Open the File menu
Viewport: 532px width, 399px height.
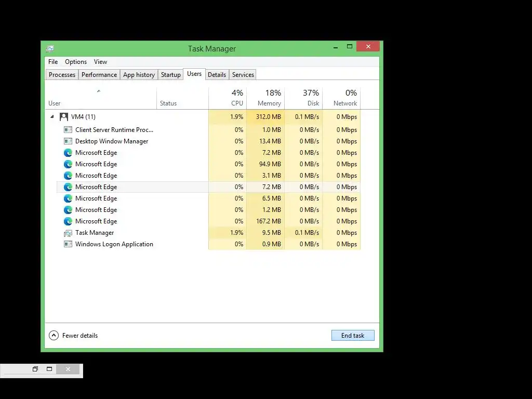53,62
